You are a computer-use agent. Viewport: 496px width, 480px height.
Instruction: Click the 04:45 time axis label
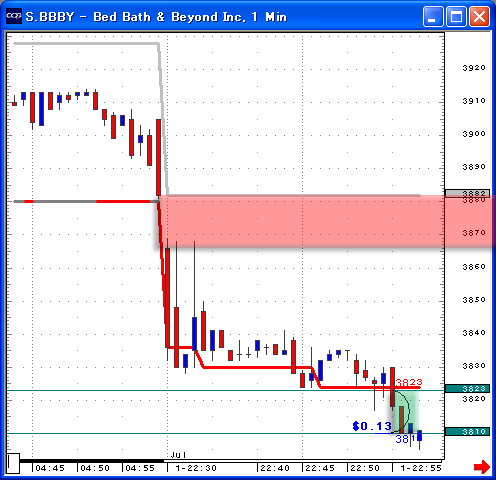(50, 468)
